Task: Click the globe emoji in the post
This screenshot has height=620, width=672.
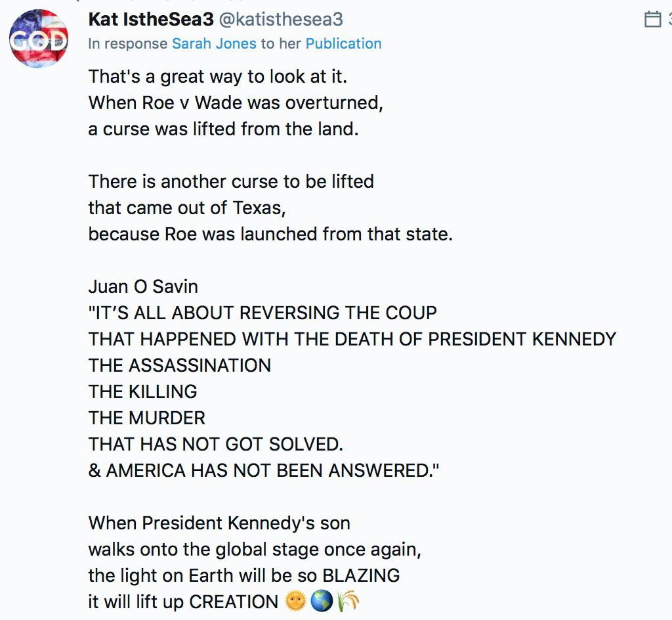Action: [322, 602]
